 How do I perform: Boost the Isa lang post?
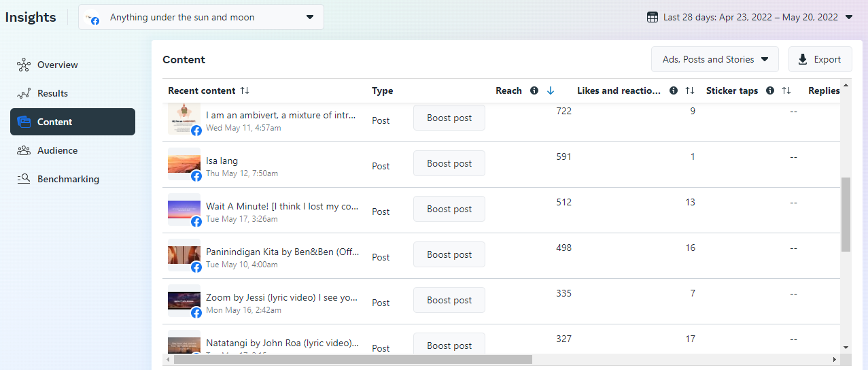pos(449,164)
